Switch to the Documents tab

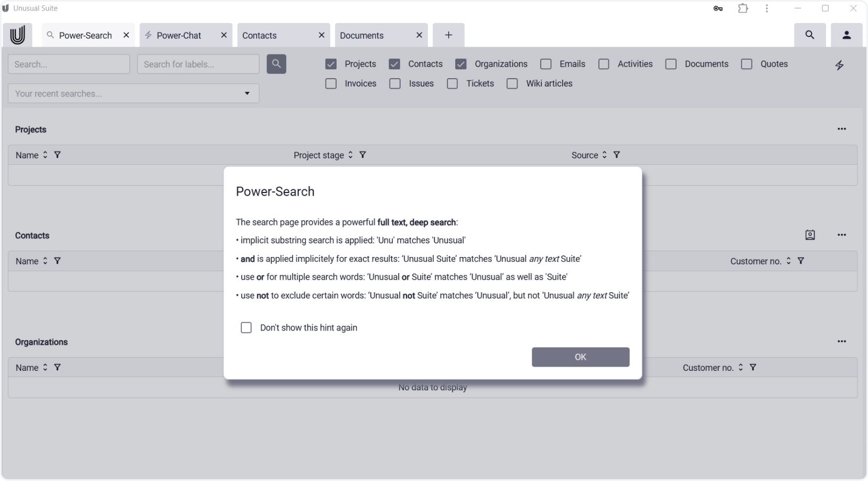click(x=362, y=35)
